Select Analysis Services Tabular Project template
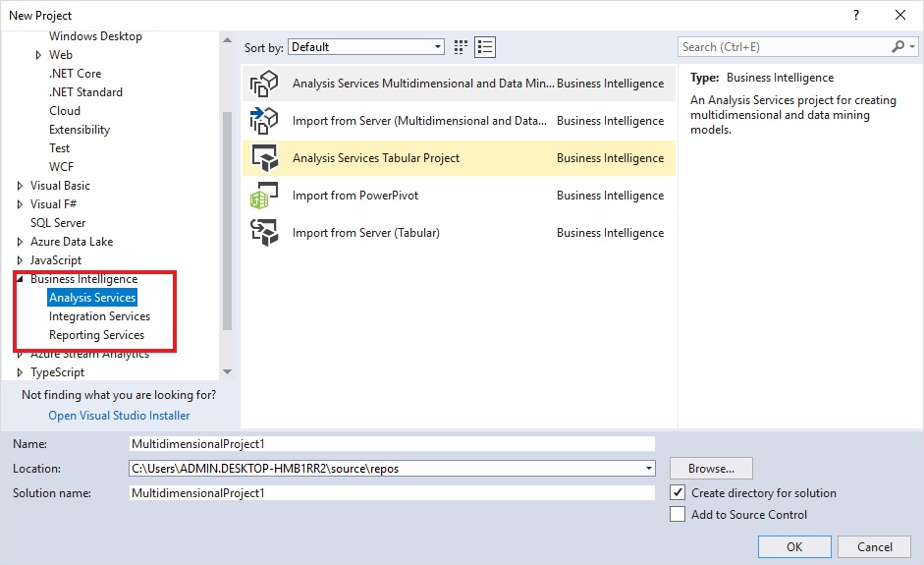The image size is (924, 565). [459, 158]
